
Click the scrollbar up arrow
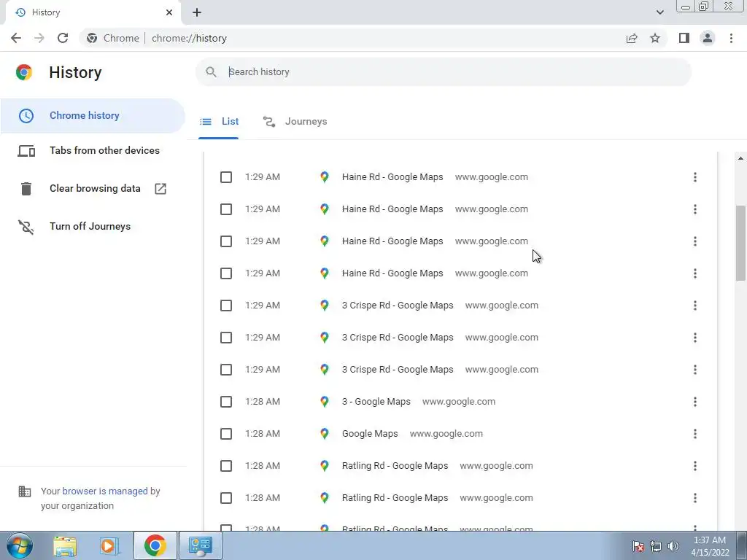(x=740, y=158)
